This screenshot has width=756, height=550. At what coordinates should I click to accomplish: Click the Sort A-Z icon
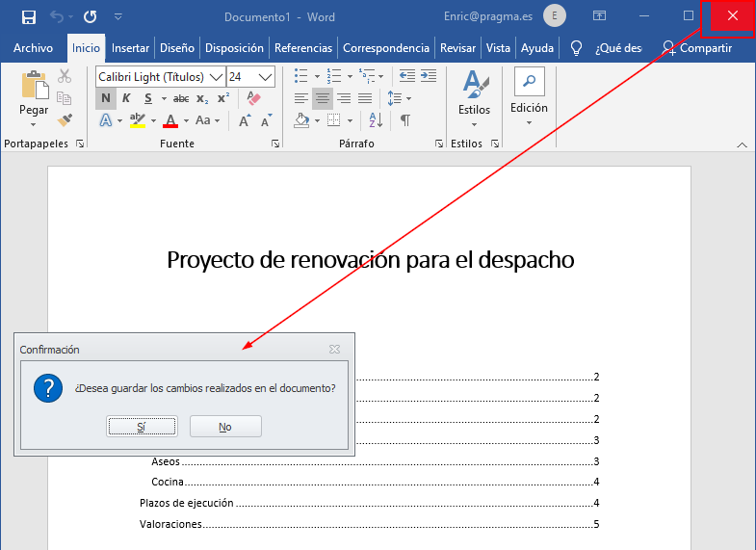pyautogui.click(x=377, y=120)
